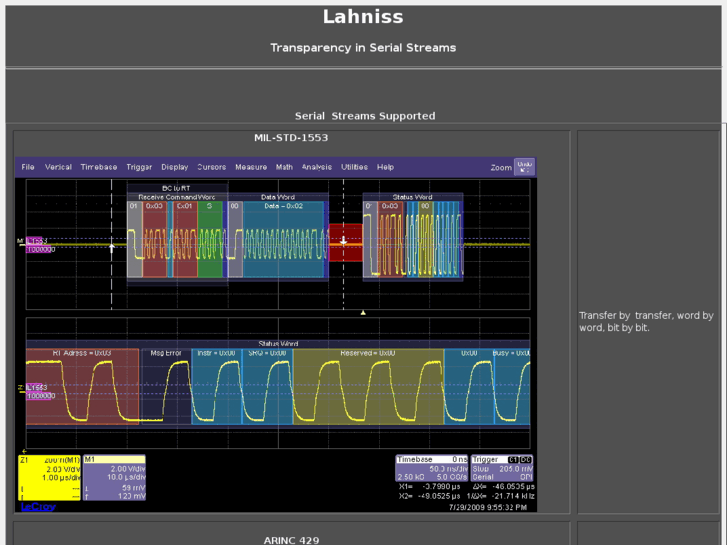727x545 pixels.
Task: Click 'RT Adress = 0x03' decode field
Action: coord(82,386)
